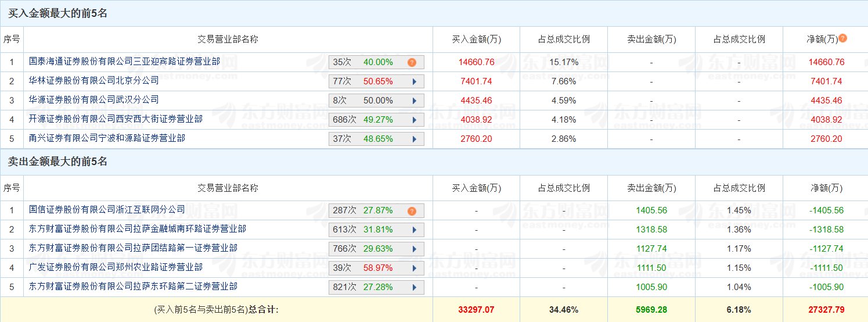Click the arrow icon beside 613次 31.81%
Screen dimensions: 868x322
click(415, 230)
